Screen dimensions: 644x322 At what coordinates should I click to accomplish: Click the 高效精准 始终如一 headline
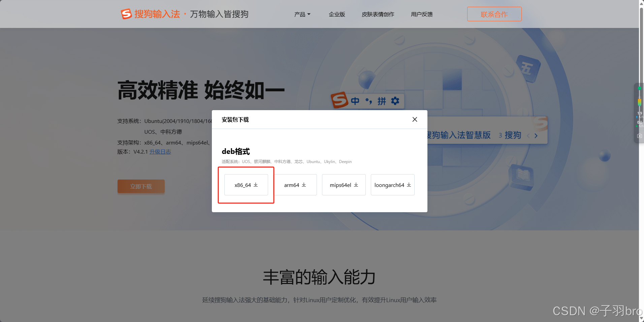(201, 90)
